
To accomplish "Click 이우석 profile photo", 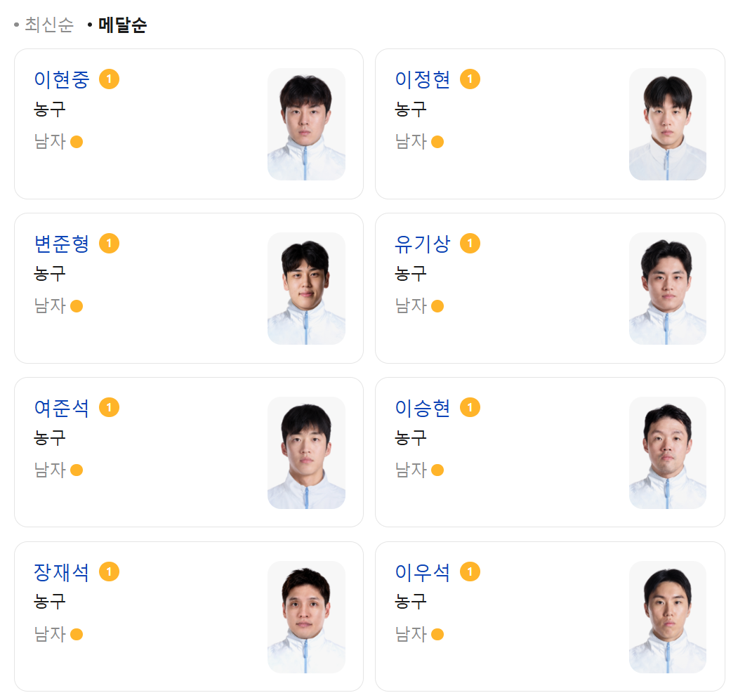I will [667, 616].
